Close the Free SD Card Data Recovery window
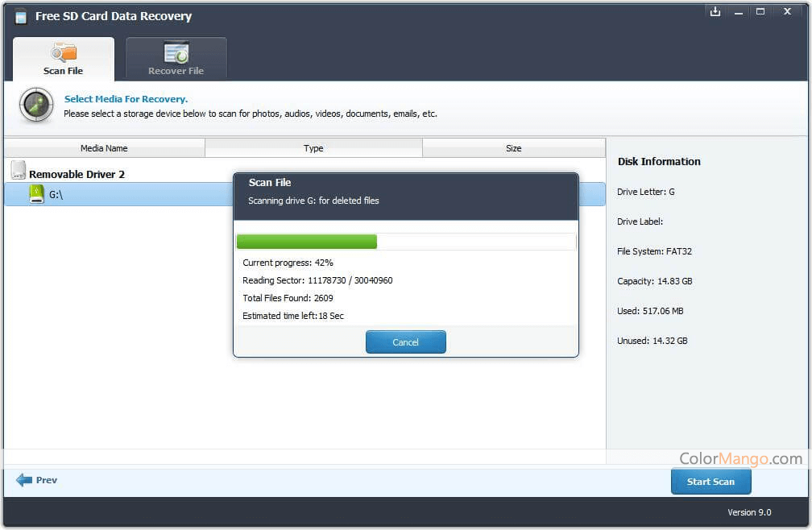Viewport: 812px width, 530px height. [787, 11]
